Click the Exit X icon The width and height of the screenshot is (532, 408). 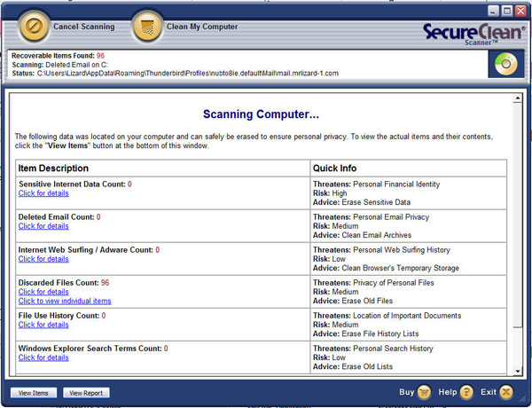[506, 392]
